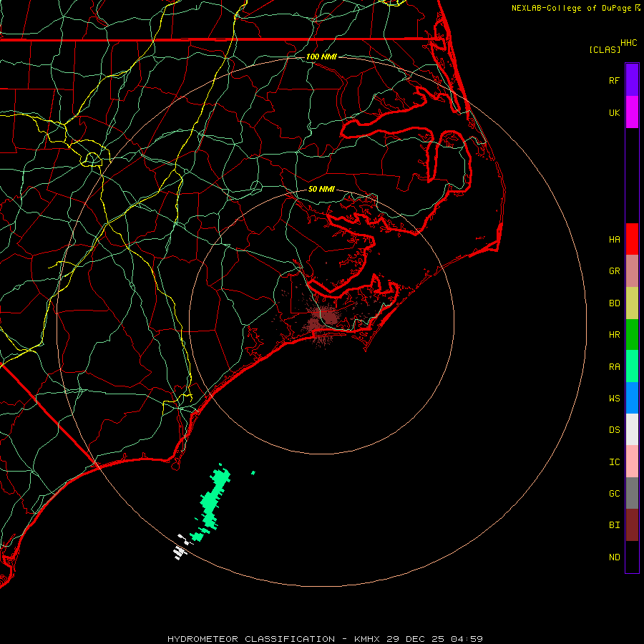Click the ND legend label

(615, 557)
